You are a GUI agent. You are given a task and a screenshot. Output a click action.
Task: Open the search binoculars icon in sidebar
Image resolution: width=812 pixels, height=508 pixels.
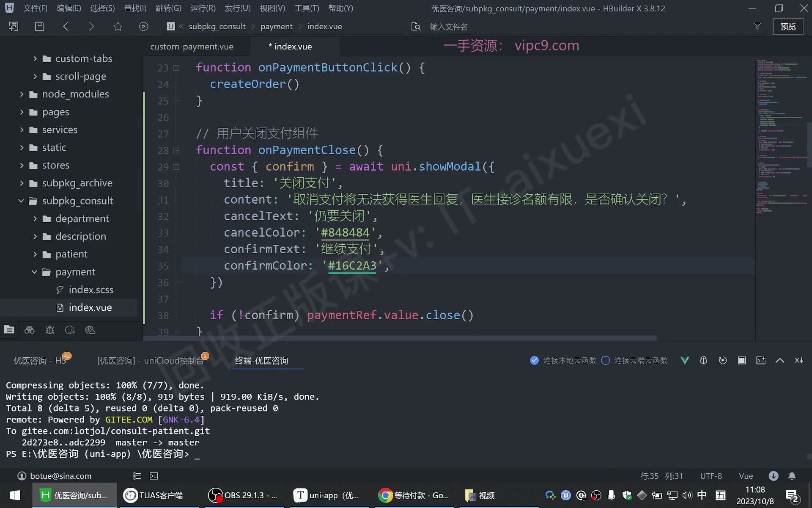29,330
